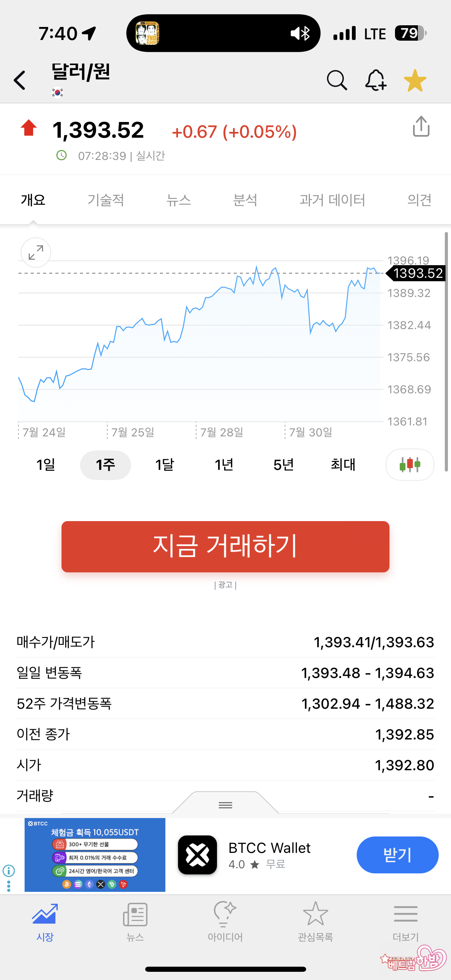
Task: Switch to the 기술적 tab
Action: (x=106, y=200)
